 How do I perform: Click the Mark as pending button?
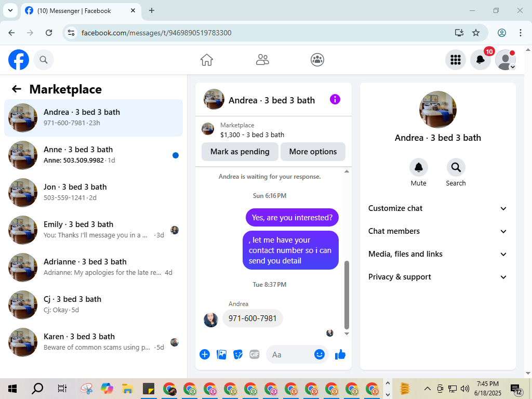click(240, 152)
